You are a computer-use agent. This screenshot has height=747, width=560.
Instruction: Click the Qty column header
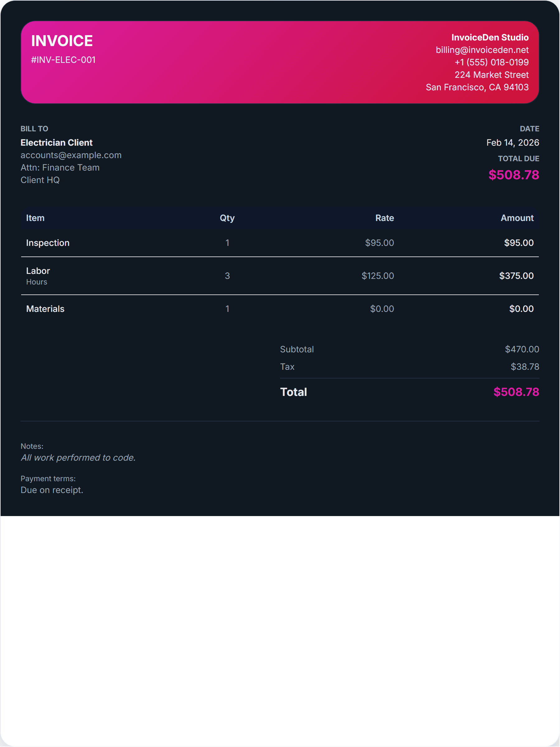point(227,218)
